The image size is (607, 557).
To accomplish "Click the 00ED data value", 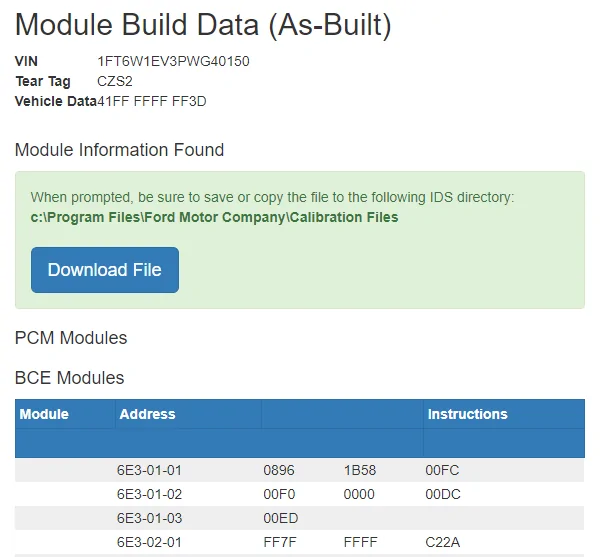I will pos(279,518).
